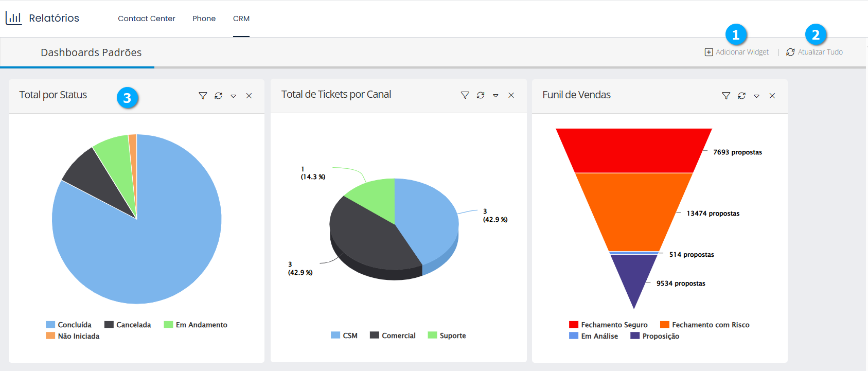
Task: Open filter for Total de Tickets por Canal
Action: 465,95
